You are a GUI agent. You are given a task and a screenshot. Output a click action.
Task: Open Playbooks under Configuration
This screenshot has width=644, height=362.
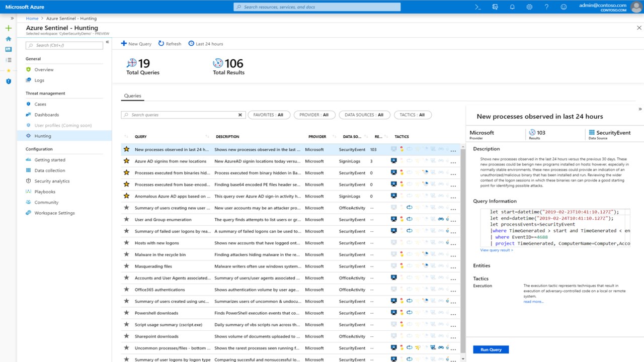point(45,192)
